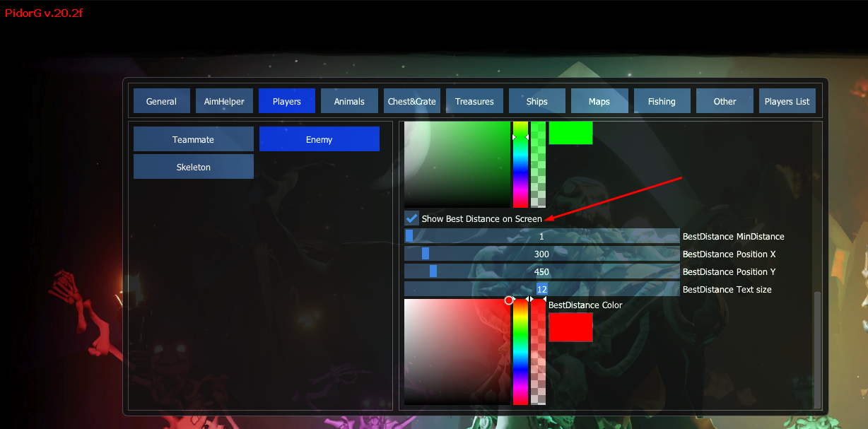Image resolution: width=868 pixels, height=429 pixels.
Task: Click the BestDistance alpha transparency bar
Action: 538,352
